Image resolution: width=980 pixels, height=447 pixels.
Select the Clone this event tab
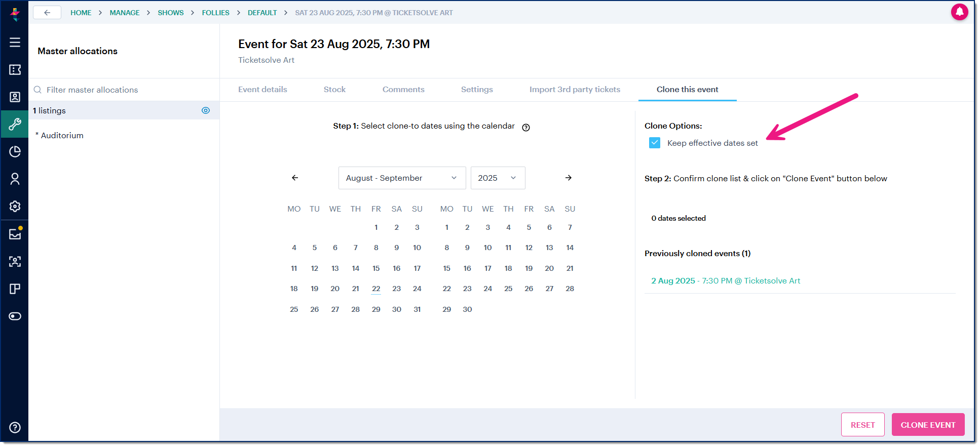(x=687, y=90)
